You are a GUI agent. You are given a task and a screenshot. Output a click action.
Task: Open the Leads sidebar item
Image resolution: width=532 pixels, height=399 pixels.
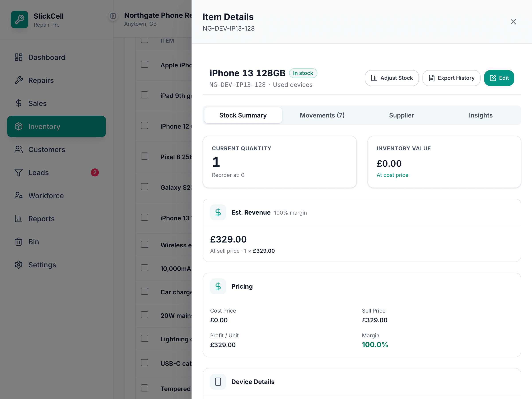click(x=57, y=173)
